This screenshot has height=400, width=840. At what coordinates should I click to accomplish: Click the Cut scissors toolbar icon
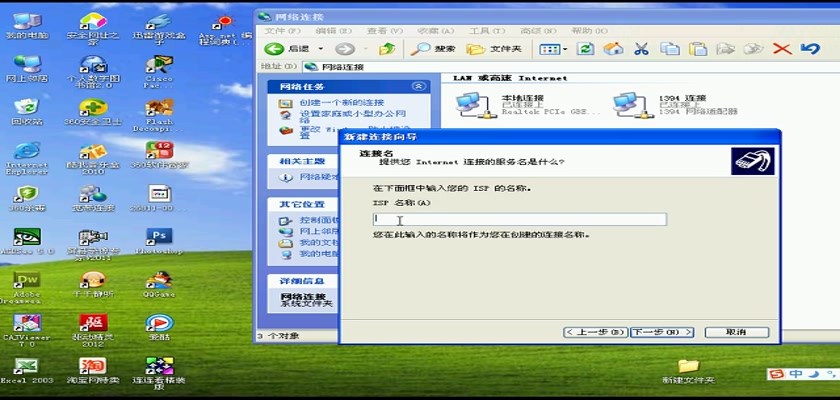[641, 49]
